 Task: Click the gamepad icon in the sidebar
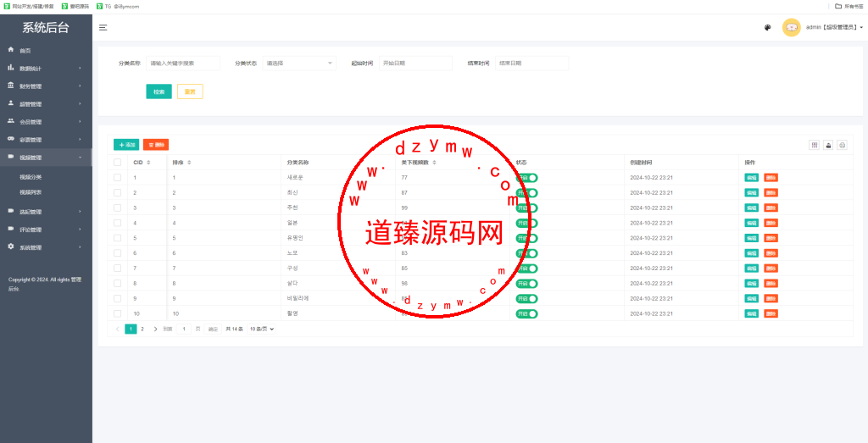coord(10,139)
